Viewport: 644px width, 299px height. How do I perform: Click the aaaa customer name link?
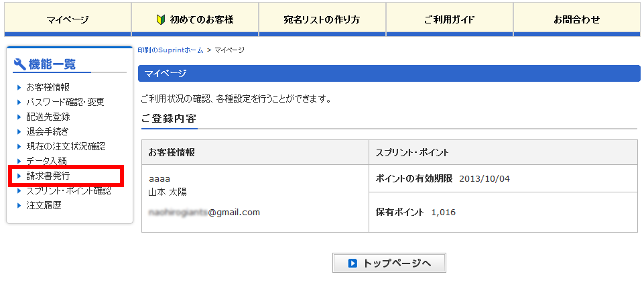pyautogui.click(x=159, y=179)
